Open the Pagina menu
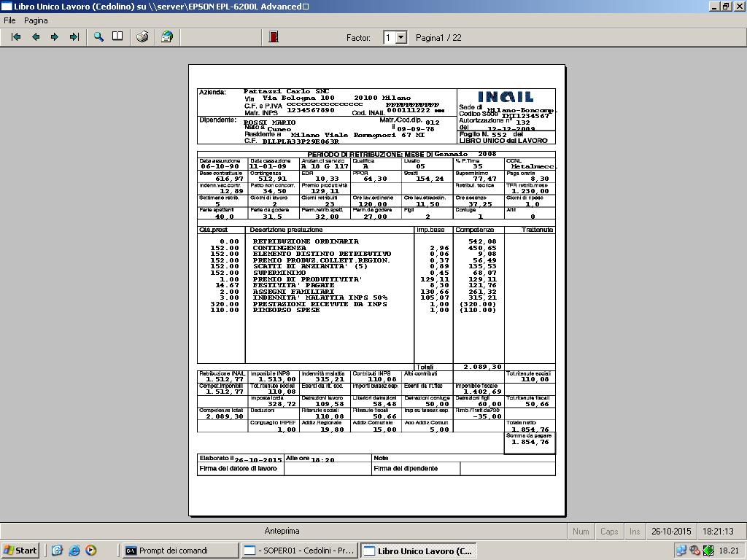 [x=36, y=20]
